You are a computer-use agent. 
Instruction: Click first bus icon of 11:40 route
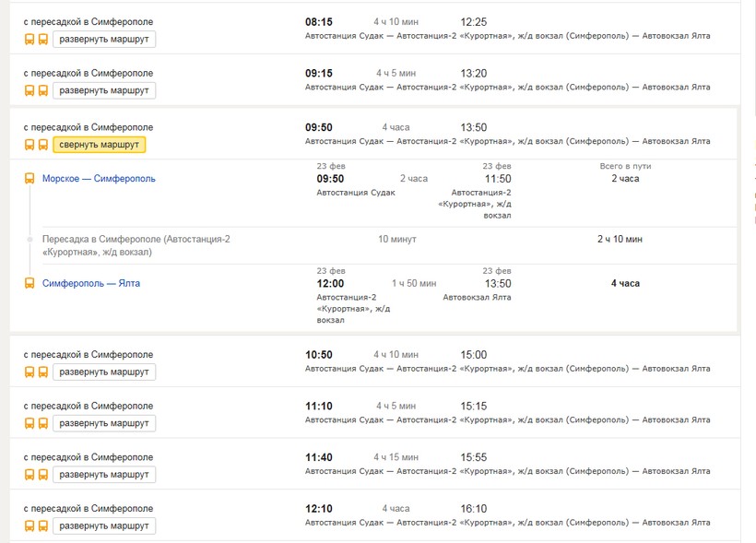coord(30,475)
